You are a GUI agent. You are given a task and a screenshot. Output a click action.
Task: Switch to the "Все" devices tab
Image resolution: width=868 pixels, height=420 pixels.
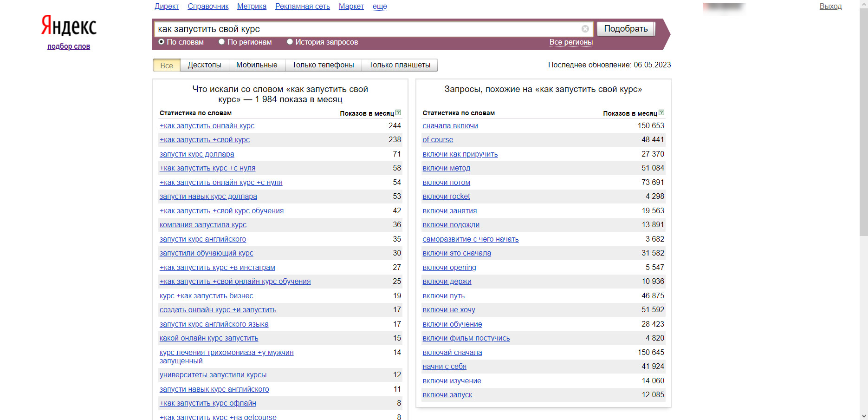(167, 65)
